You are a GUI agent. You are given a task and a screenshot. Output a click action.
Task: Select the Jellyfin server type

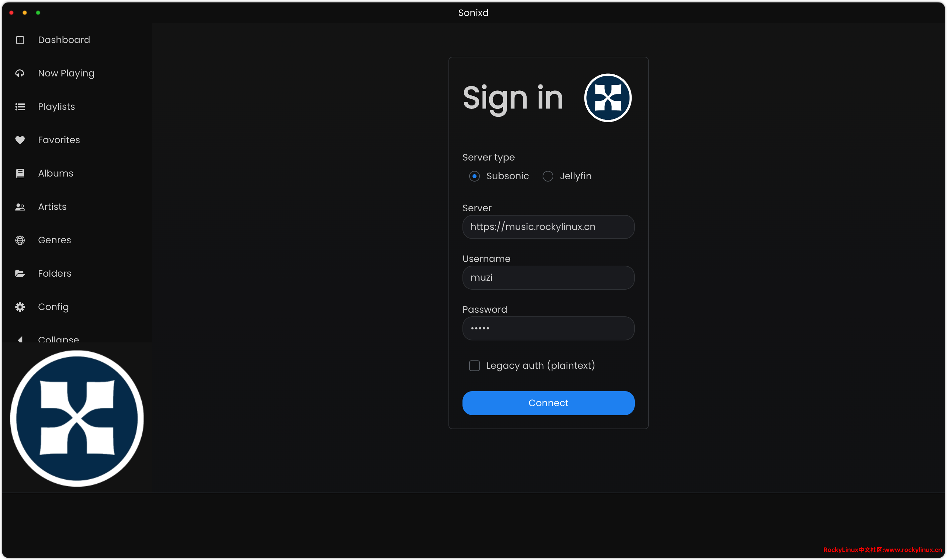pos(548,176)
